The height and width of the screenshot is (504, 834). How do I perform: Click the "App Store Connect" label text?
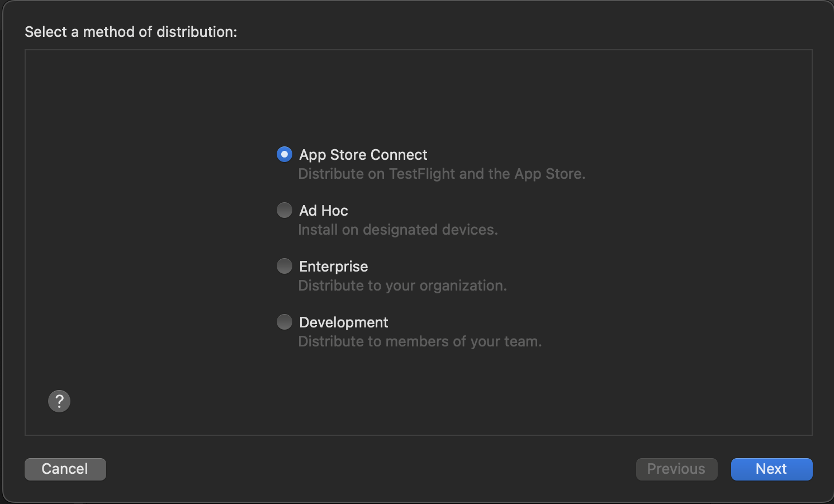(363, 155)
